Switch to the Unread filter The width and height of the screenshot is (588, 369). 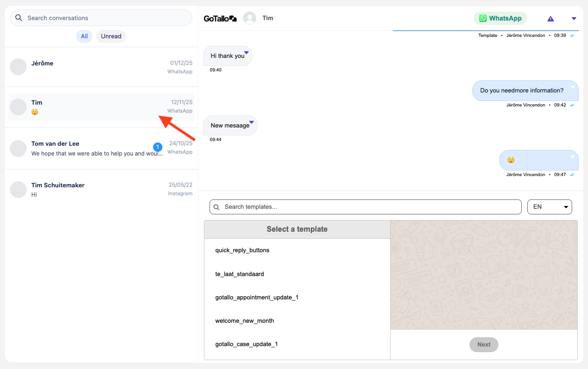tap(111, 36)
